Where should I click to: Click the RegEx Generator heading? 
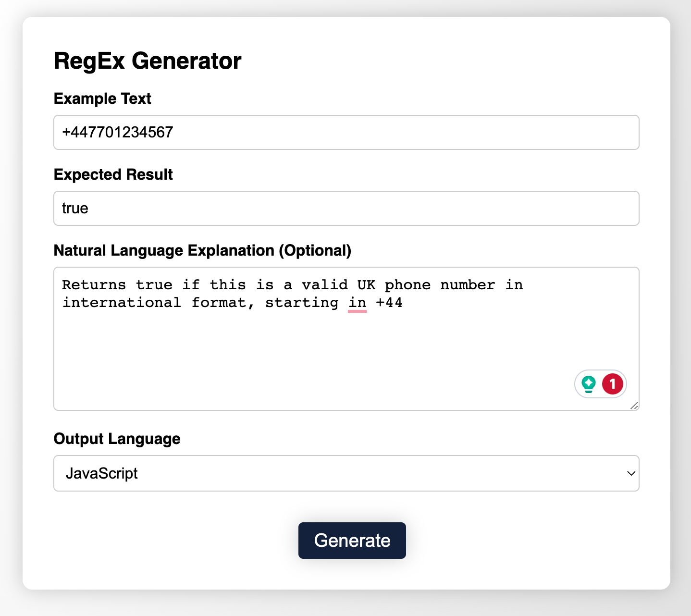(x=147, y=61)
